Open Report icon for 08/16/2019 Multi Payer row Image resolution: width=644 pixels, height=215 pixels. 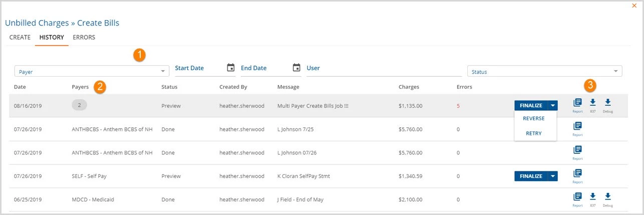point(577,103)
